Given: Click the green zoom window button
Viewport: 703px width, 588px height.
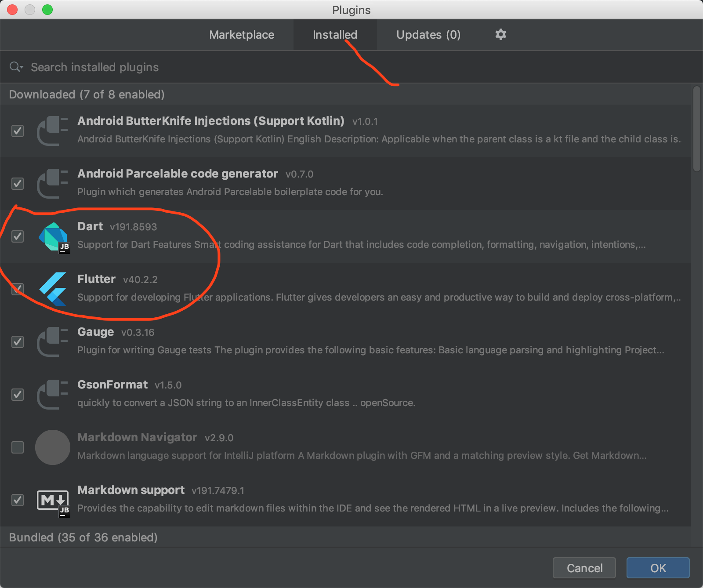Looking at the screenshot, I should click(47, 10).
